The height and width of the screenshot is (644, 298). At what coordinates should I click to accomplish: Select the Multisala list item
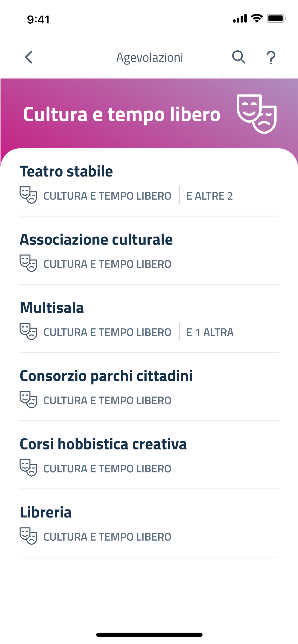click(x=52, y=308)
